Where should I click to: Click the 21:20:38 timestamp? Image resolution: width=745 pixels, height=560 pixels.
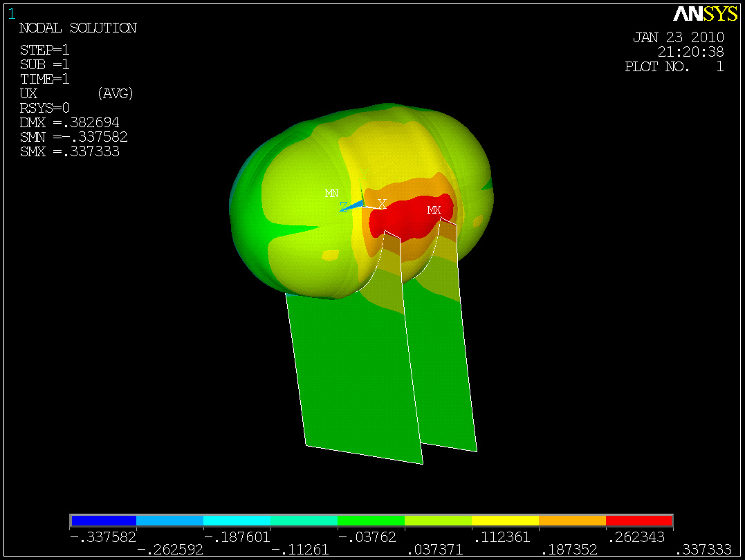[x=691, y=51]
